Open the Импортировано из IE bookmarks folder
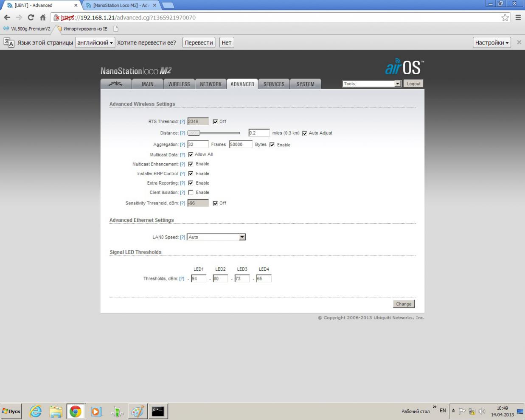 (x=82, y=29)
